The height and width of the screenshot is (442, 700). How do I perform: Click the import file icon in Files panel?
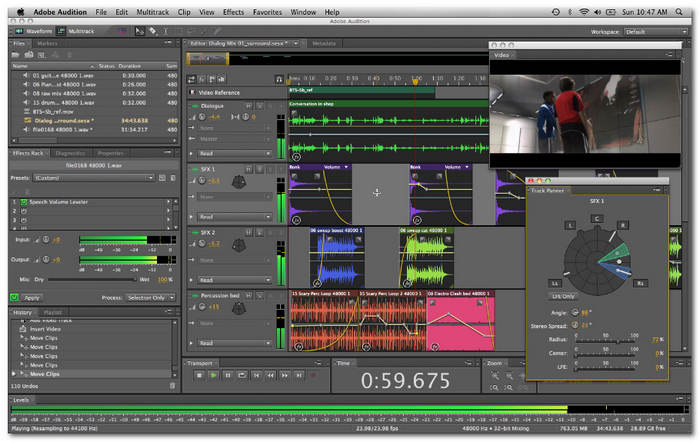click(29, 55)
